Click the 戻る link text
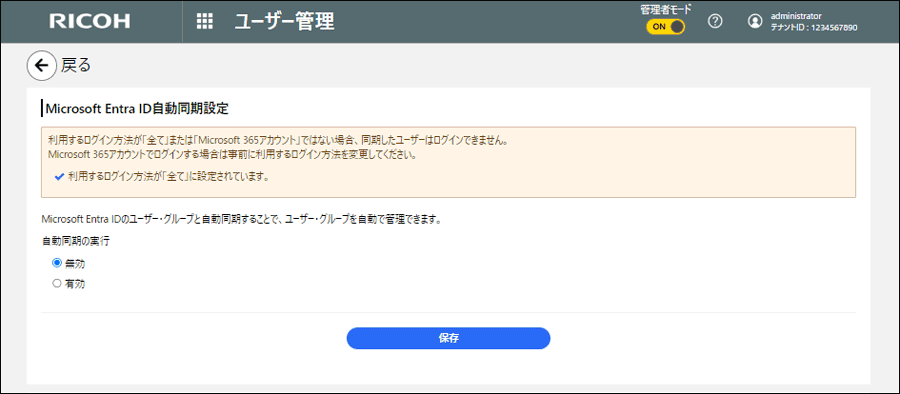This screenshot has height=394, width=900. tap(76, 65)
